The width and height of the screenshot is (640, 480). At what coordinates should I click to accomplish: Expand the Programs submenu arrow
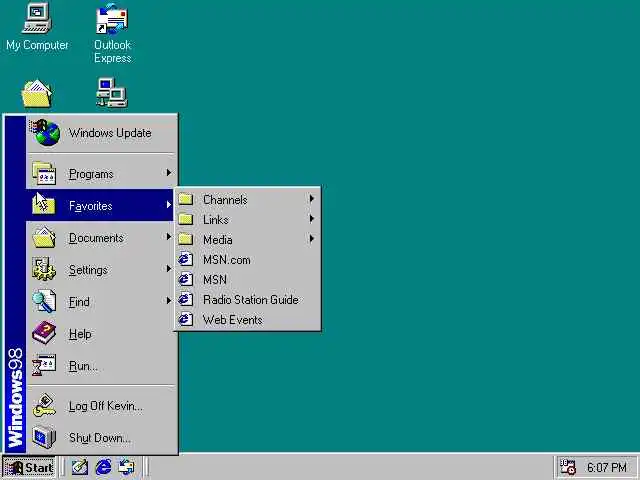169,173
